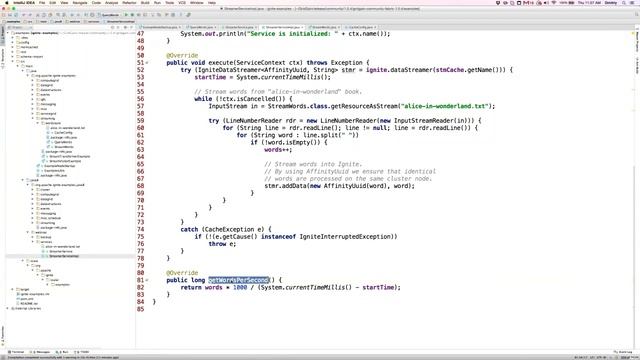Click the "alice-in-wonderland.txt" string in code
This screenshot has height=360, width=640.
(446, 106)
